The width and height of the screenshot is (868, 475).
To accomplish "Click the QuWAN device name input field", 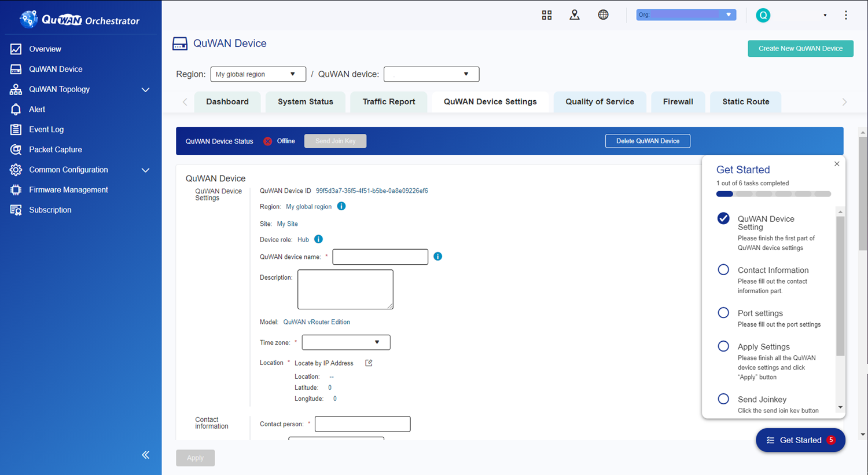I will pyautogui.click(x=380, y=257).
